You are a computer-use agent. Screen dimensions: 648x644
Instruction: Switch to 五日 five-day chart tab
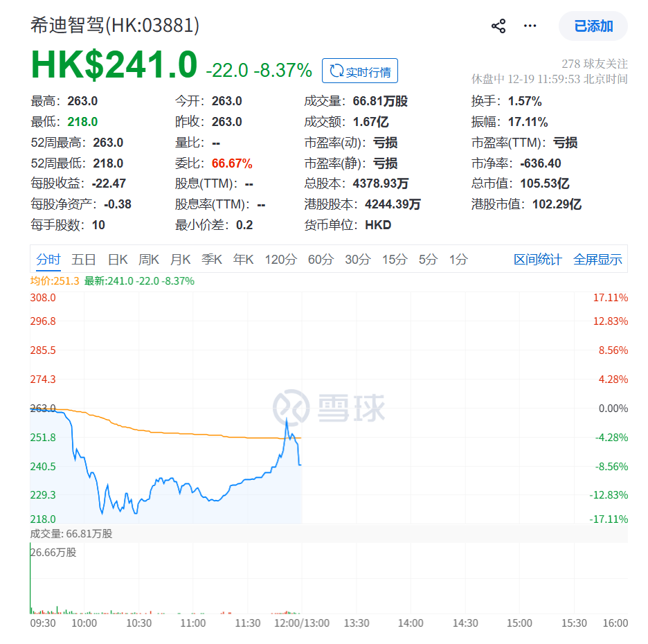point(84,259)
